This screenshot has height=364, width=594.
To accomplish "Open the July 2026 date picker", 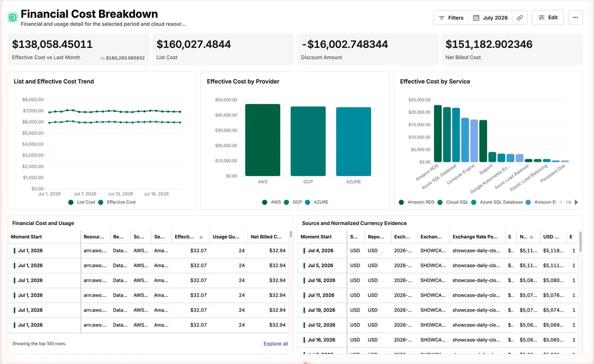I will 490,18.
